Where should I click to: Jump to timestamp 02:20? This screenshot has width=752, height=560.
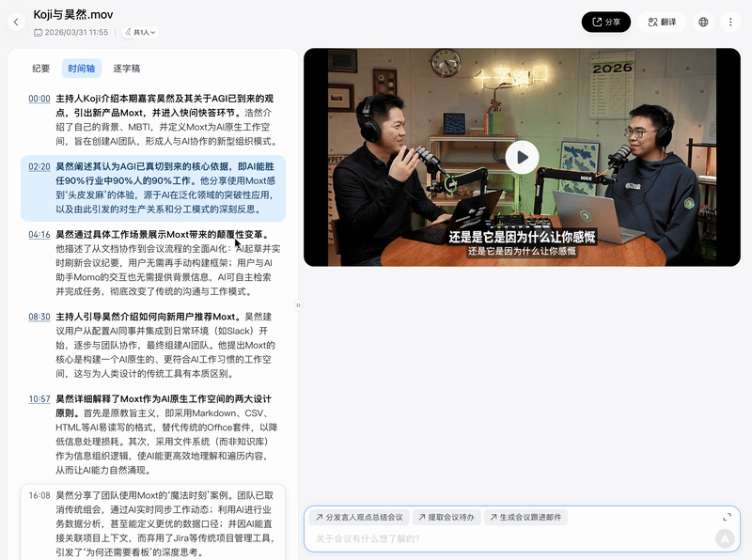point(39,167)
